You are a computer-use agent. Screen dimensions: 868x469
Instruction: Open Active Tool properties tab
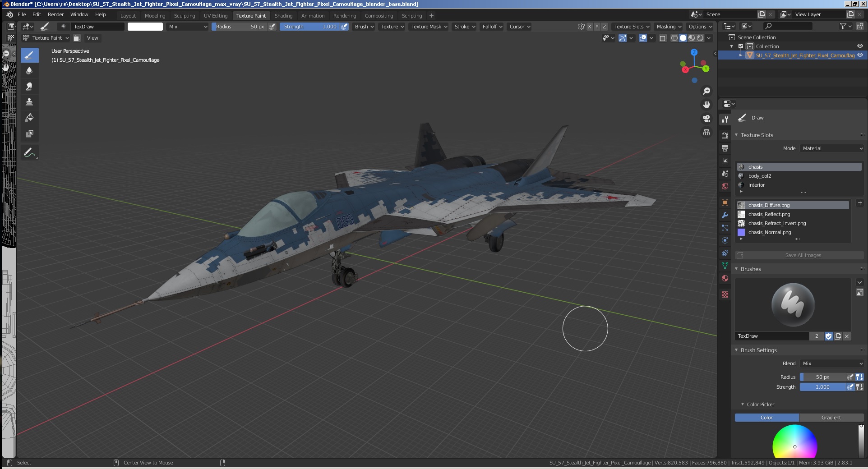[725, 120]
